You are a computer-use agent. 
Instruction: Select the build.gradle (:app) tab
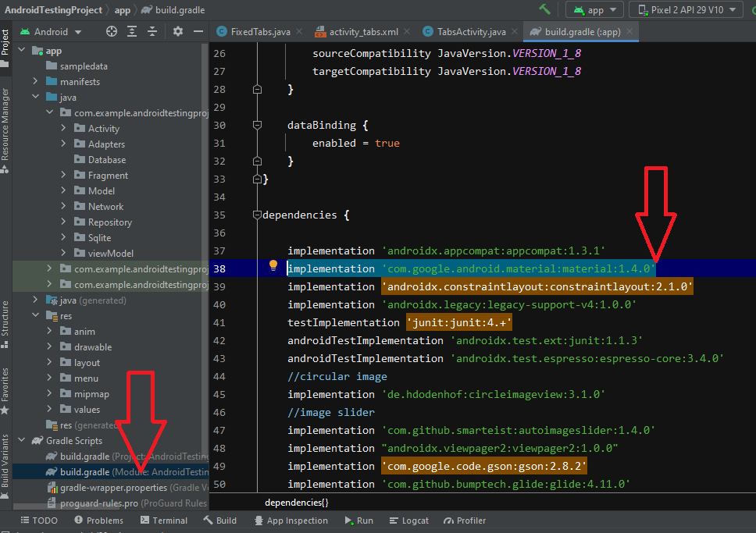pos(582,32)
